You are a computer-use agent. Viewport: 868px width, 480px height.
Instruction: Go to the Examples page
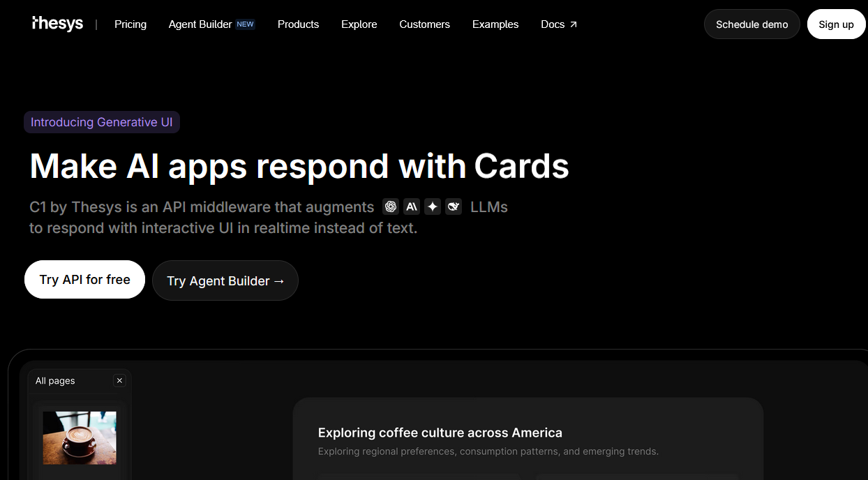495,24
